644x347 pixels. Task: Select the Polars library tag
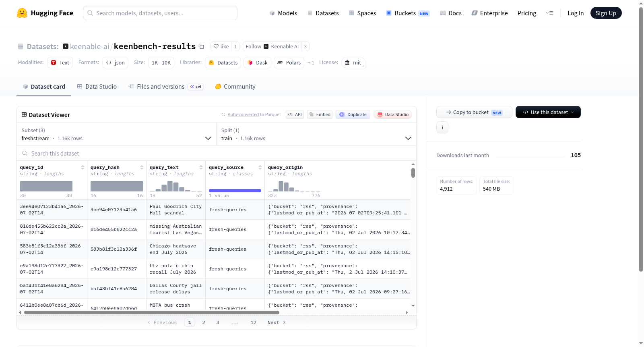[289, 62]
